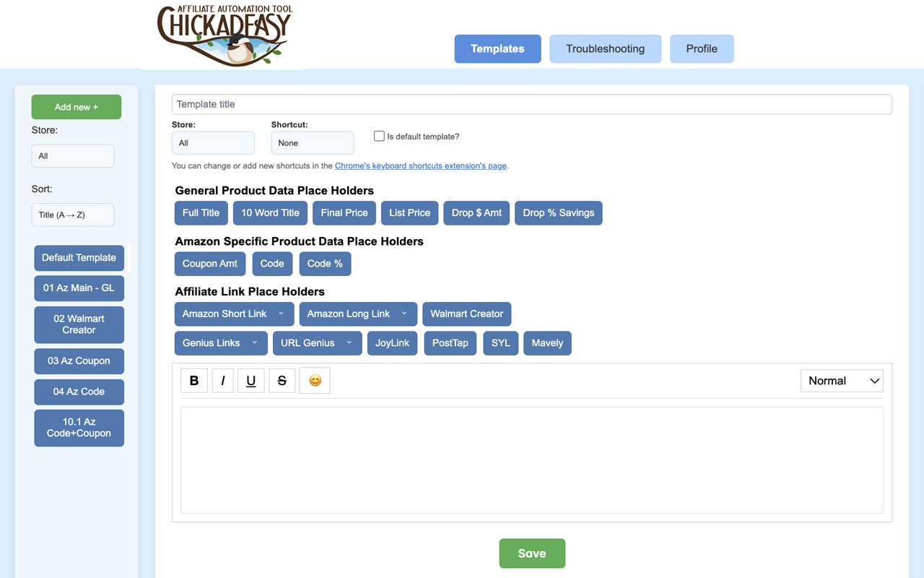Open the Normal text style dropdown
Viewport: 924px width, 578px height.
coord(842,380)
